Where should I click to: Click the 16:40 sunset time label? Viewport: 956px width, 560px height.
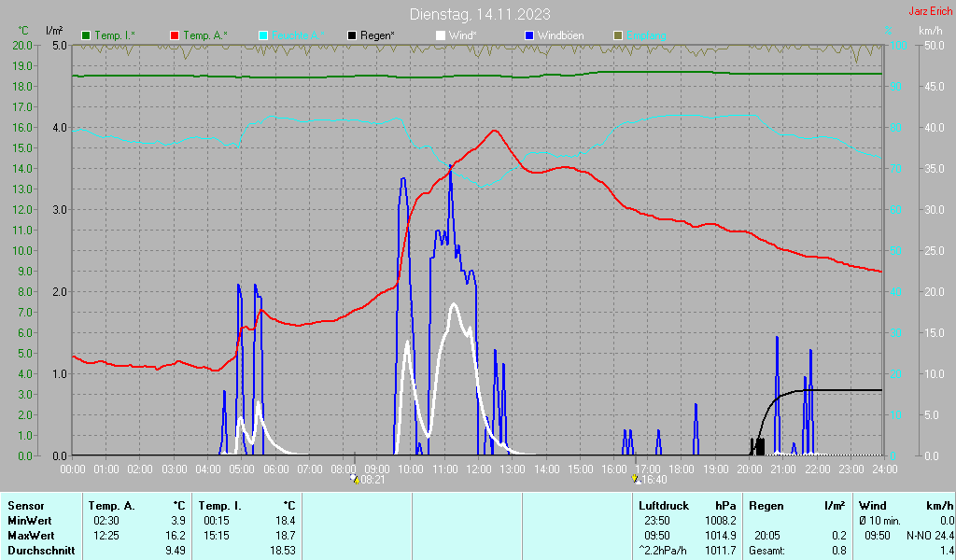pos(654,480)
